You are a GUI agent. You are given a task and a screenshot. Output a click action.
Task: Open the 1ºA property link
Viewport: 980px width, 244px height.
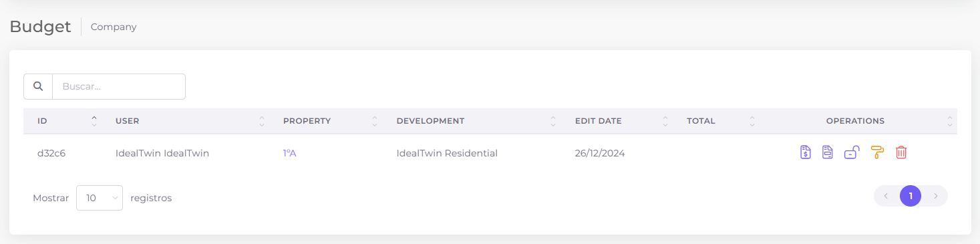click(x=289, y=153)
